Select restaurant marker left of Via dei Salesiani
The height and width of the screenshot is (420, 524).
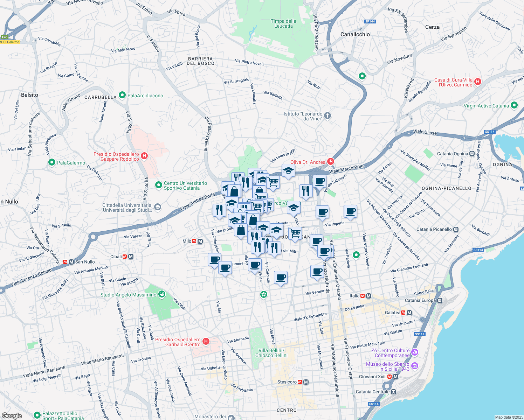[306, 192]
